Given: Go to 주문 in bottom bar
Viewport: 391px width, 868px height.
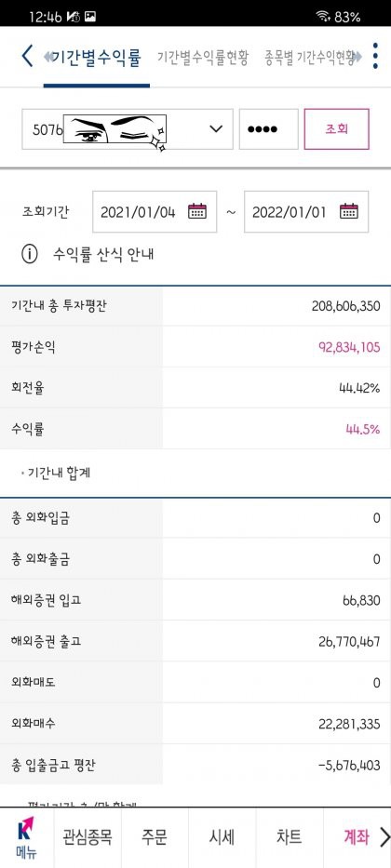Looking at the screenshot, I should click(x=155, y=837).
